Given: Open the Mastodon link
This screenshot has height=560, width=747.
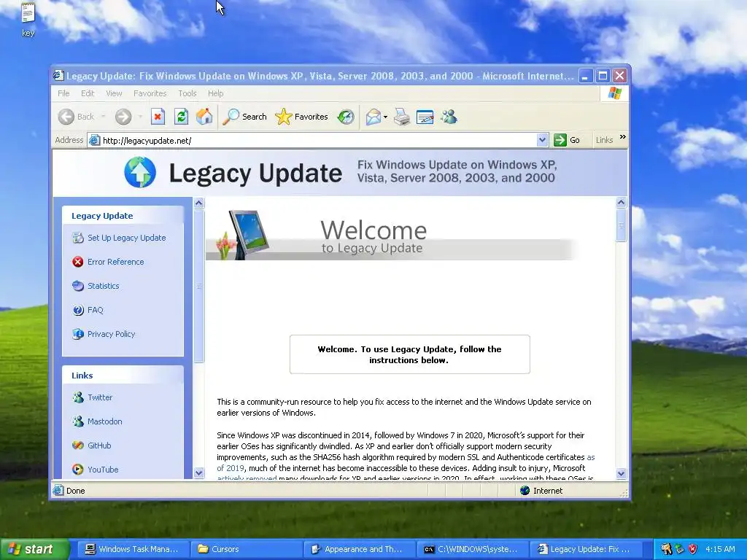Looking at the screenshot, I should point(105,421).
